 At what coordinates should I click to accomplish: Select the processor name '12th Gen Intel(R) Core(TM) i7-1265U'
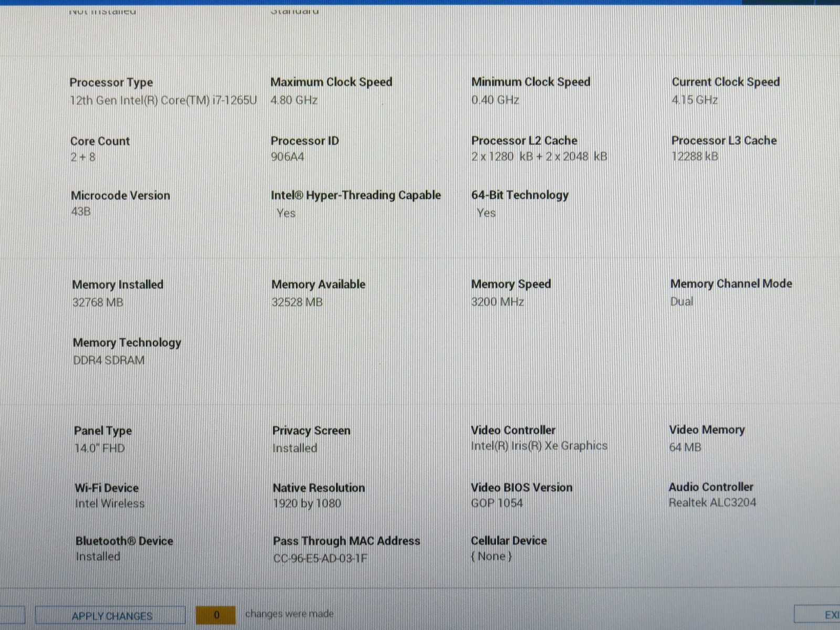(x=163, y=100)
